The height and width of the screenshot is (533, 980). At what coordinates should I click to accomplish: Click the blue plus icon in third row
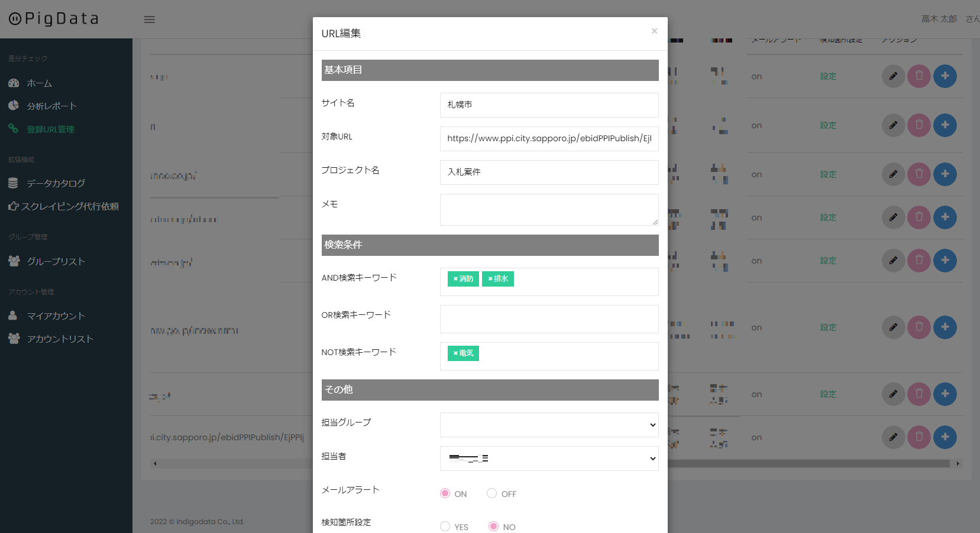945,174
